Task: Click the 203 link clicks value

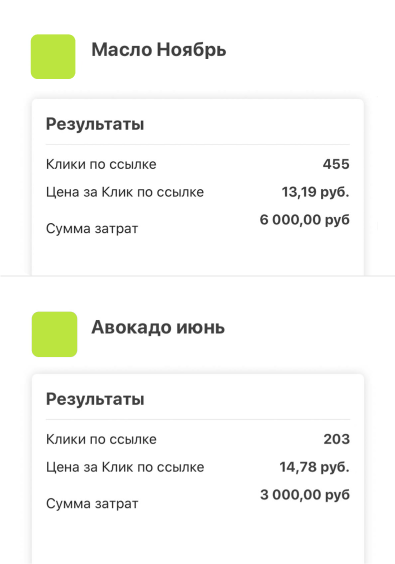Action: pyautogui.click(x=336, y=439)
